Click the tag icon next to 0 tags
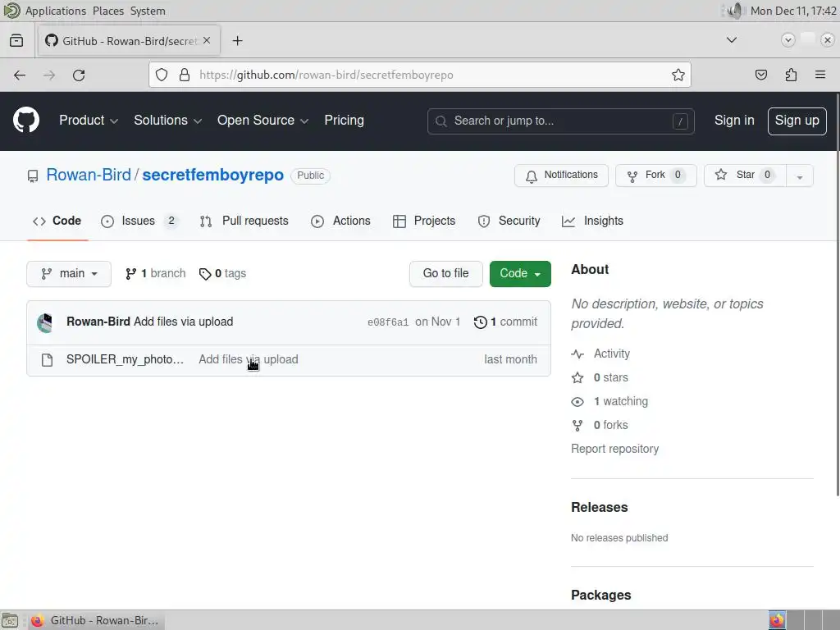 [205, 274]
